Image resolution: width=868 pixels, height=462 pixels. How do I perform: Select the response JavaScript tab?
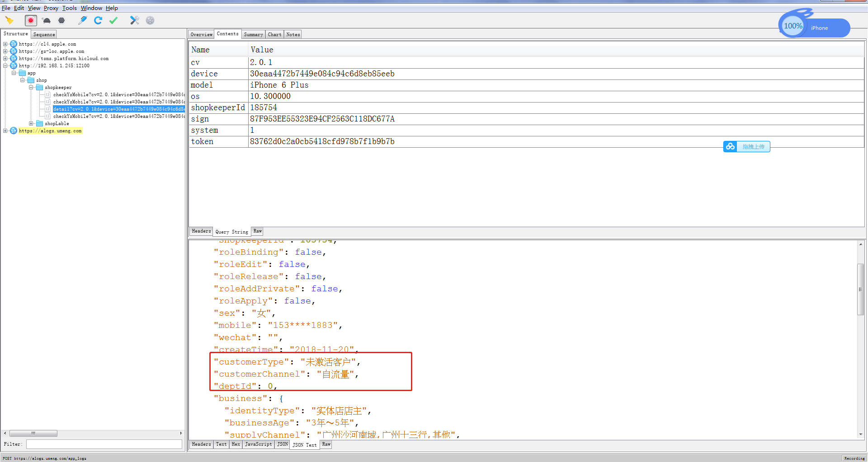click(258, 444)
